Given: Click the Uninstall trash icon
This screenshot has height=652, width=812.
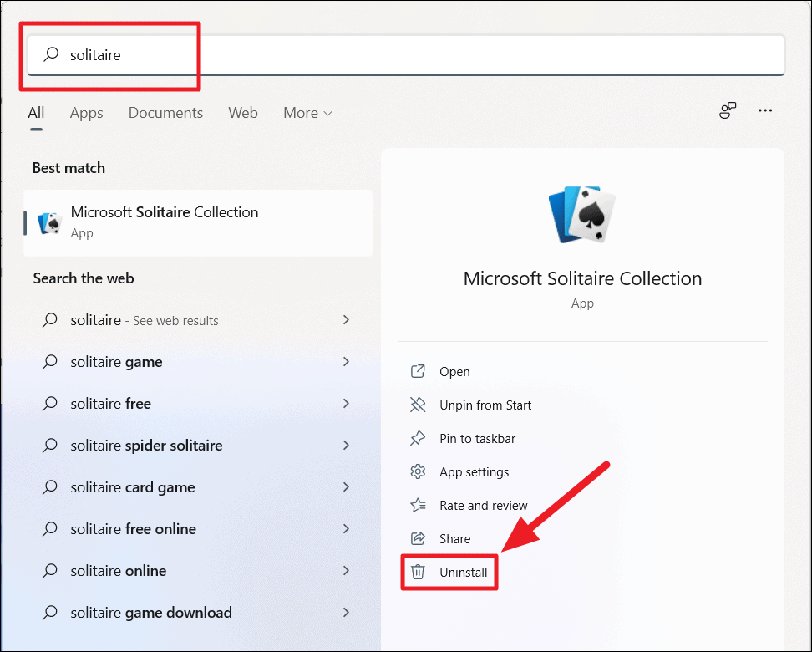Looking at the screenshot, I should click(x=418, y=572).
